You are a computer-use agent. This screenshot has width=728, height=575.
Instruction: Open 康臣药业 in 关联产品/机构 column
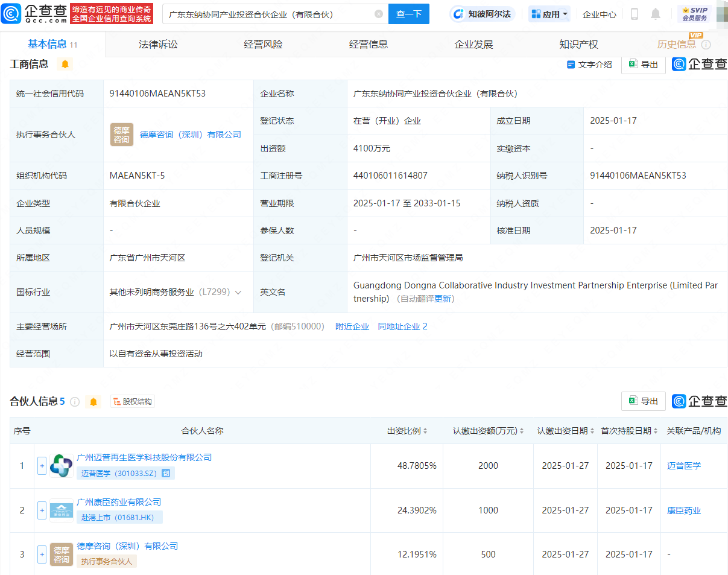[x=684, y=510]
